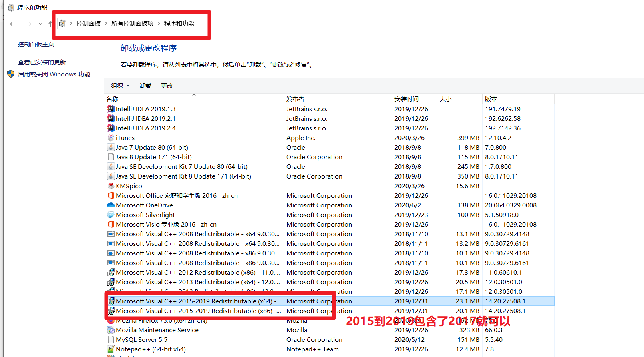The width and height of the screenshot is (644, 357).
Task: Click the 2019/12/23 install date cell
Action: pyautogui.click(x=411, y=215)
